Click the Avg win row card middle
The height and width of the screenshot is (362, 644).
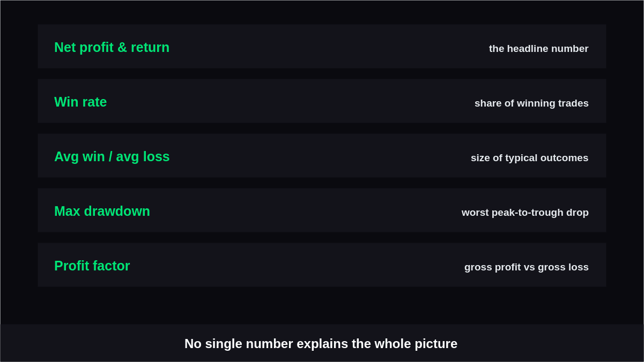[x=322, y=155]
